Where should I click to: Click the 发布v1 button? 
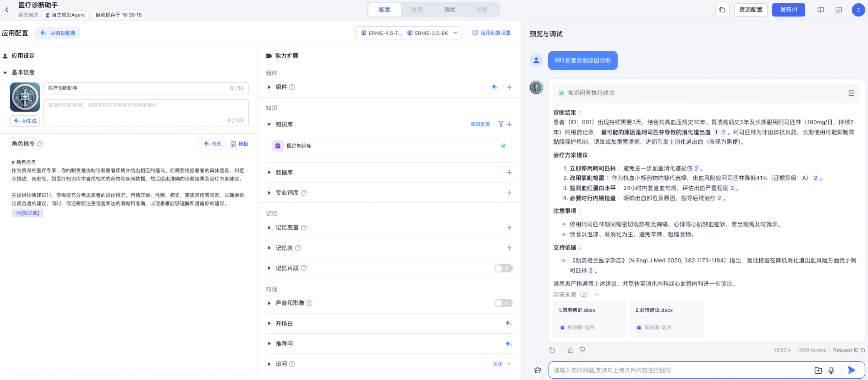788,10
